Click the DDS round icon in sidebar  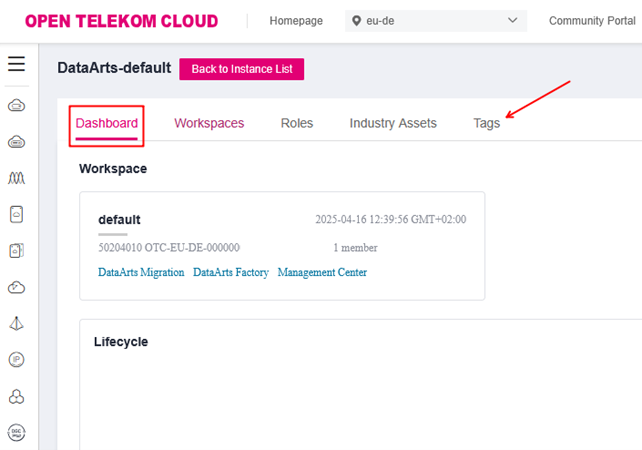coord(16,432)
